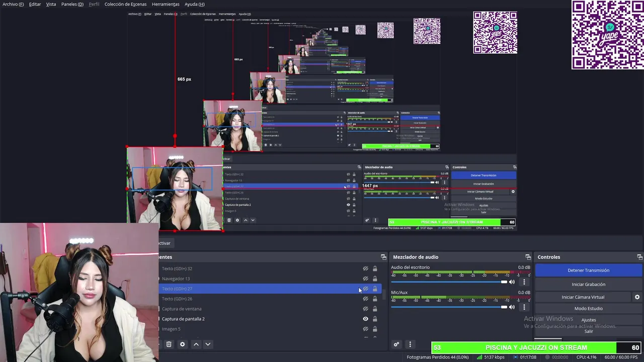Click Detener Transmisión button
This screenshot has width=644, height=362.
click(x=589, y=270)
